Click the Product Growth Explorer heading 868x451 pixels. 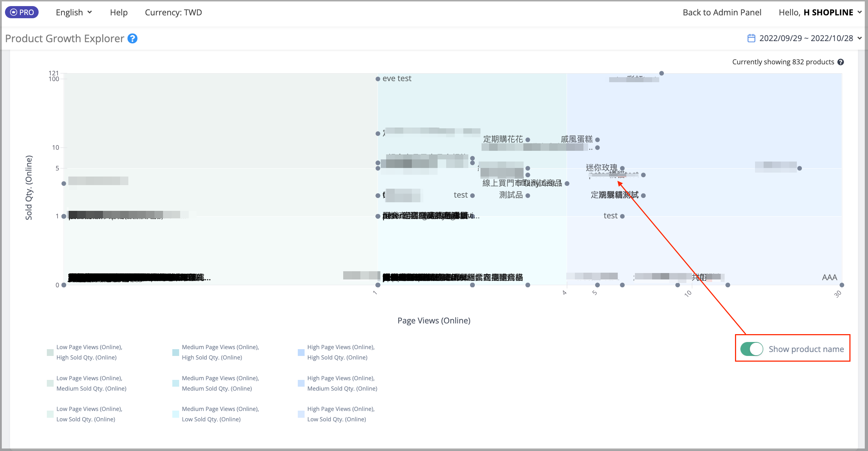(x=65, y=39)
